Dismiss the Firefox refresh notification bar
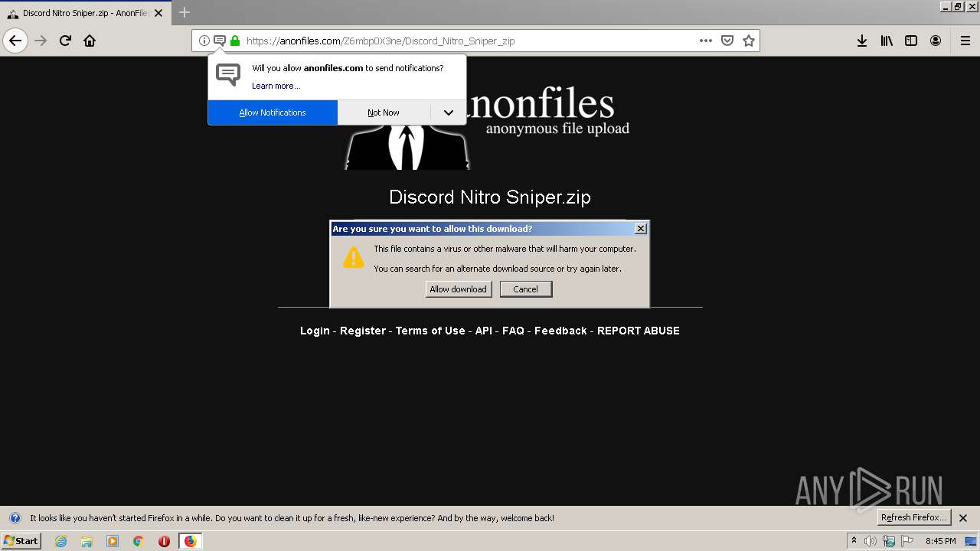The height and width of the screenshot is (551, 980). click(x=963, y=518)
